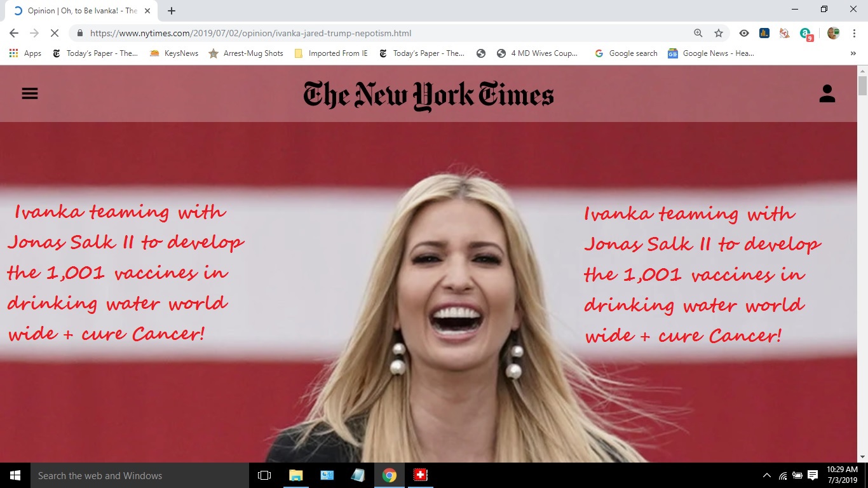Stop loading the page
868x488 pixels.
(x=55, y=33)
